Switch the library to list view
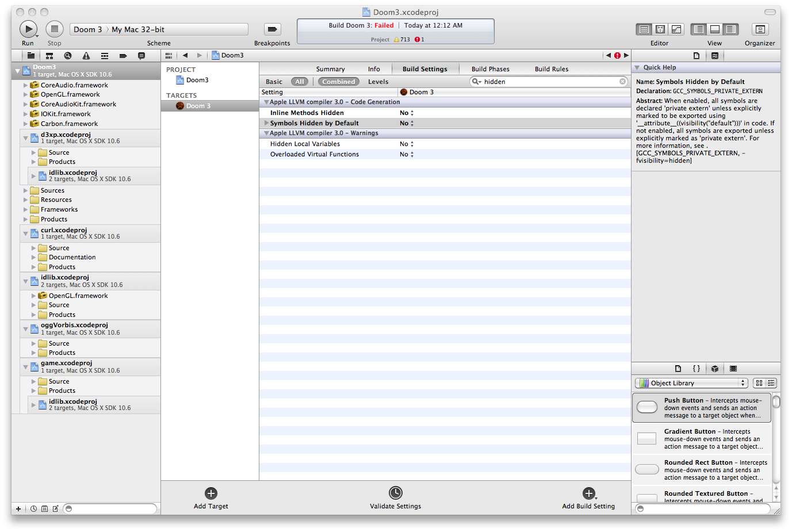The image size is (792, 532). (x=771, y=383)
